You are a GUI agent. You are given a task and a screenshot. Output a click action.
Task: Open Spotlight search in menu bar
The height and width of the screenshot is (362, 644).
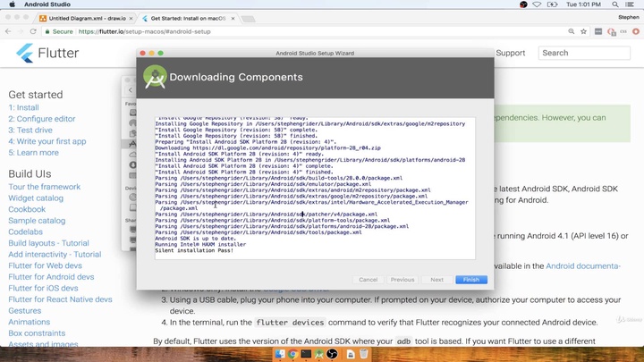(x=614, y=4)
